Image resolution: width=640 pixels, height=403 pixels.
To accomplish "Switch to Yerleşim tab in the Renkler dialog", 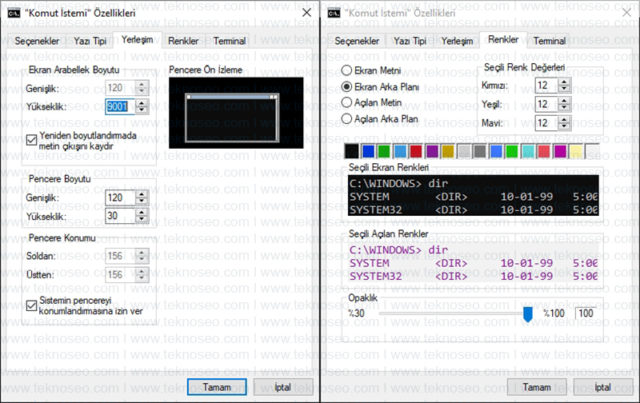I will tap(457, 41).
